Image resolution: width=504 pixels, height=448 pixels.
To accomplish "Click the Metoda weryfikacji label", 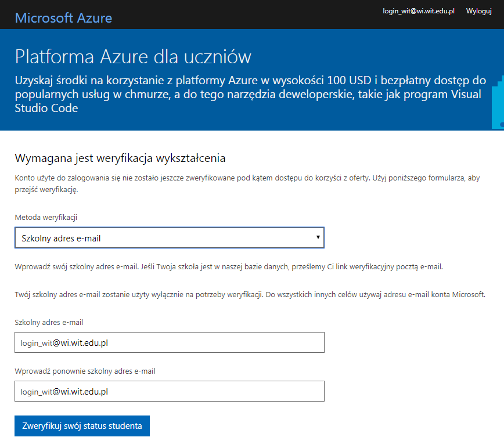I will tap(46, 218).
